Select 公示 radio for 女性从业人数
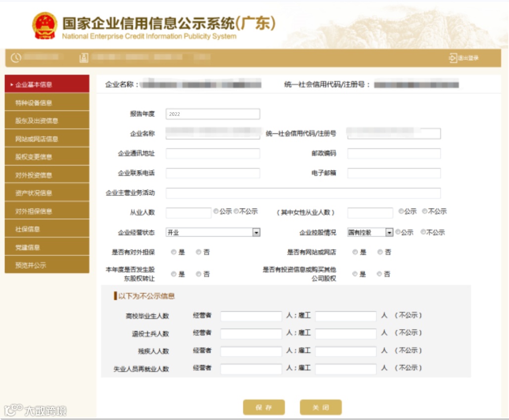The width and height of the screenshot is (509, 420). (401, 211)
